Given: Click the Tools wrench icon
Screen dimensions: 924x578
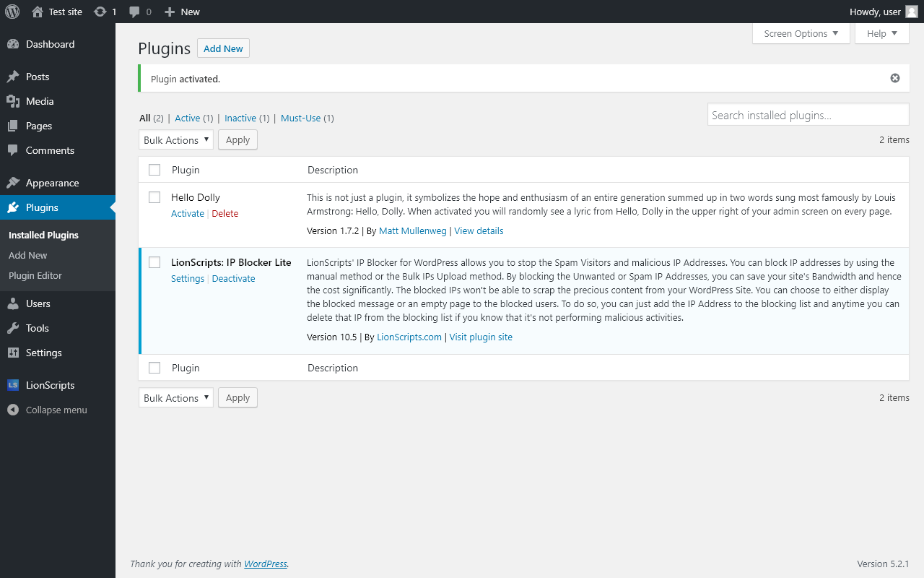Looking at the screenshot, I should point(13,328).
